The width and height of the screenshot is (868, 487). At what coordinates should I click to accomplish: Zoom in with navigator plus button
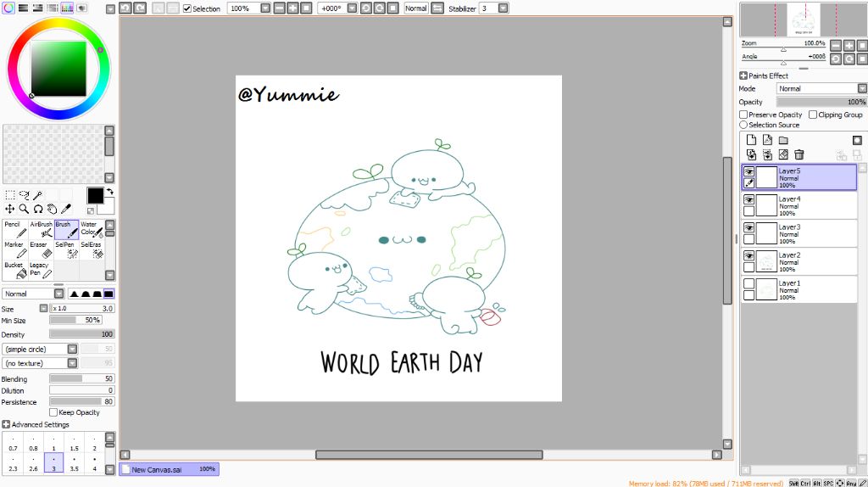point(849,46)
